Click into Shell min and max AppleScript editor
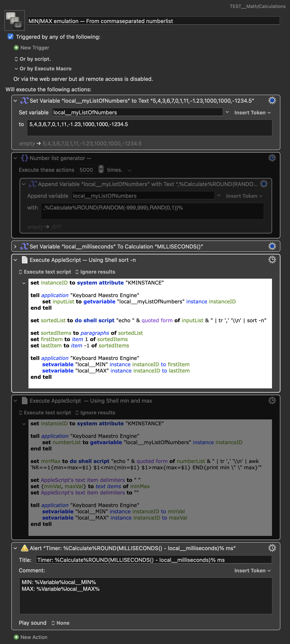290x644 pixels. click(x=150, y=477)
